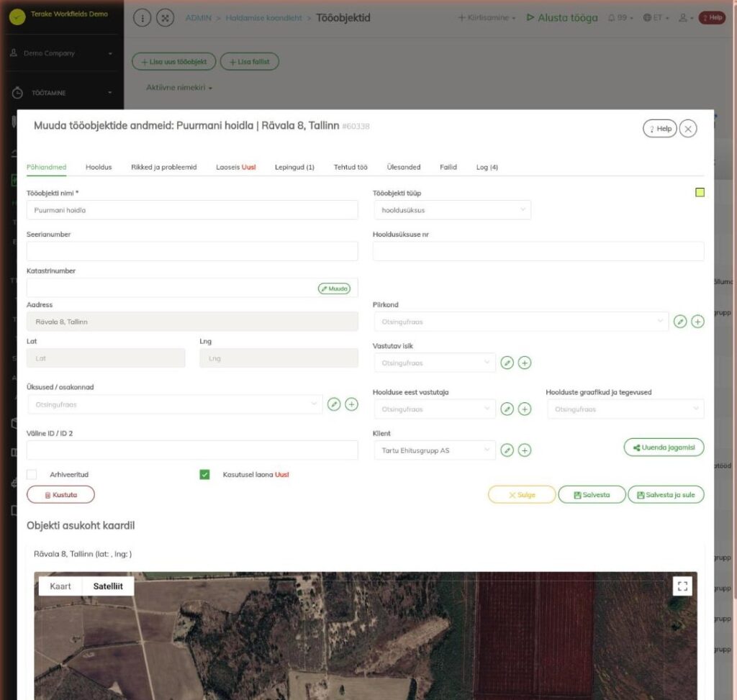Click the Tööobjekti nimi input field
The height and width of the screenshot is (700, 737).
[192, 210]
